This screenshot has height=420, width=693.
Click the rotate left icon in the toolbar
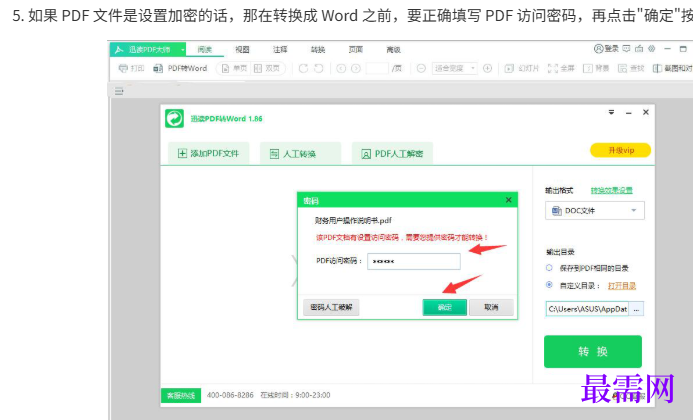[303, 68]
